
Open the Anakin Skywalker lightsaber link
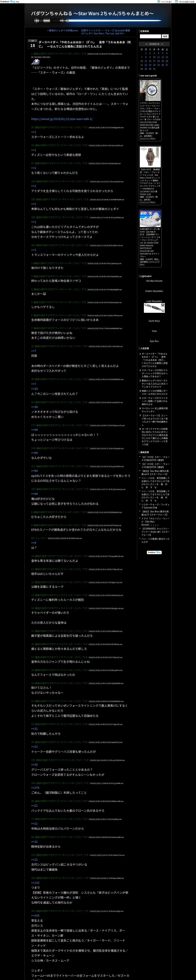(x=154, y=291)
